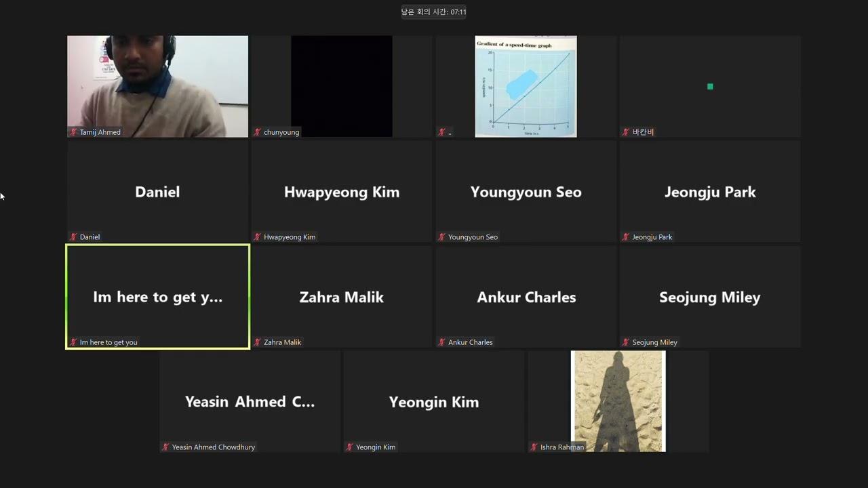The image size is (868, 488).
Task: Click the remaining meeting time indicator
Action: [x=434, y=12]
